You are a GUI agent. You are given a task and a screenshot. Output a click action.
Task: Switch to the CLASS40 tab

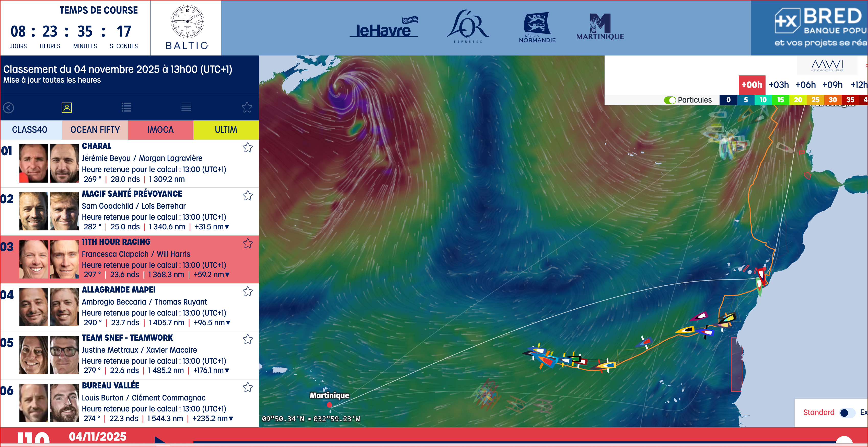pos(30,130)
